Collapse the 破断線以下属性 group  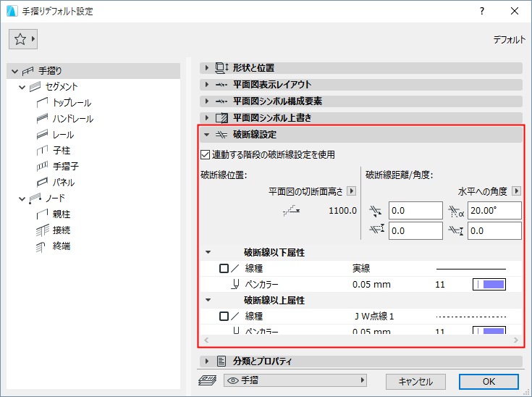point(208,252)
